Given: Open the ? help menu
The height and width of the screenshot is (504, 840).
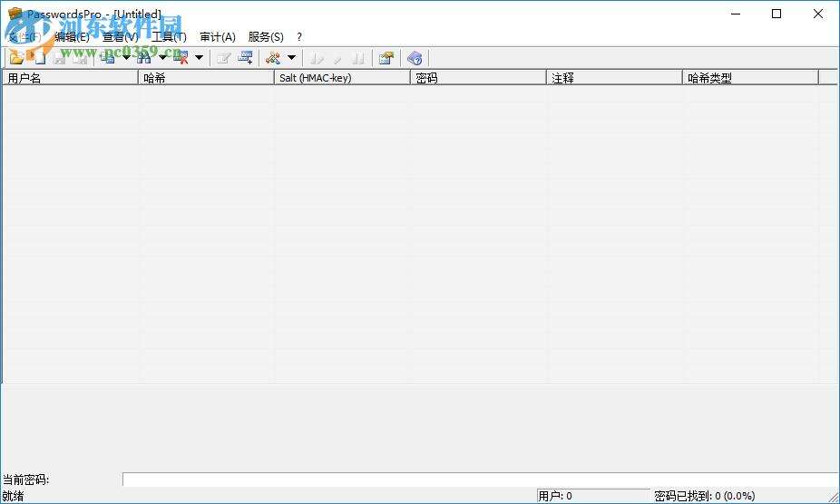Looking at the screenshot, I should coord(299,37).
